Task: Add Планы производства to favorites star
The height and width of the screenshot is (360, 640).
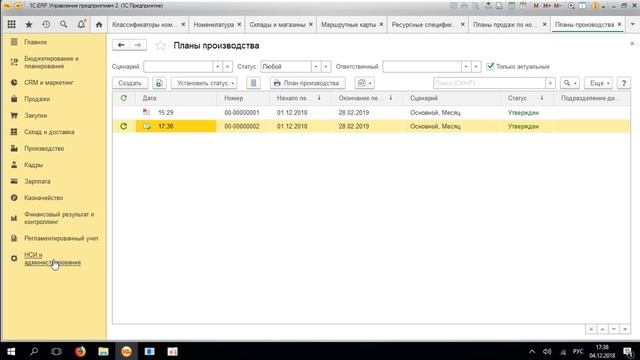Action: click(160, 45)
